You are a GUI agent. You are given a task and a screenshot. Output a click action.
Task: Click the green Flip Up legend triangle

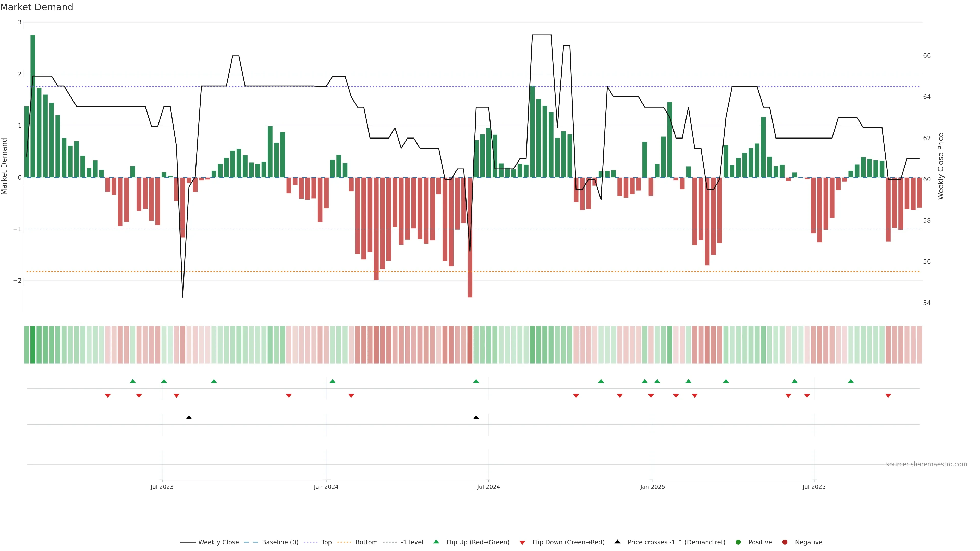pos(436,542)
